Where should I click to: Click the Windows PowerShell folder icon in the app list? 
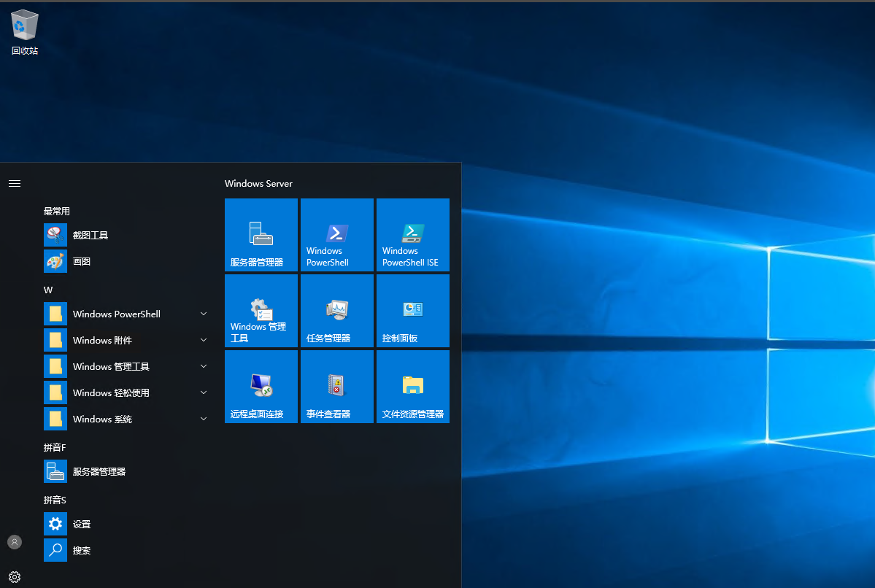coord(55,314)
